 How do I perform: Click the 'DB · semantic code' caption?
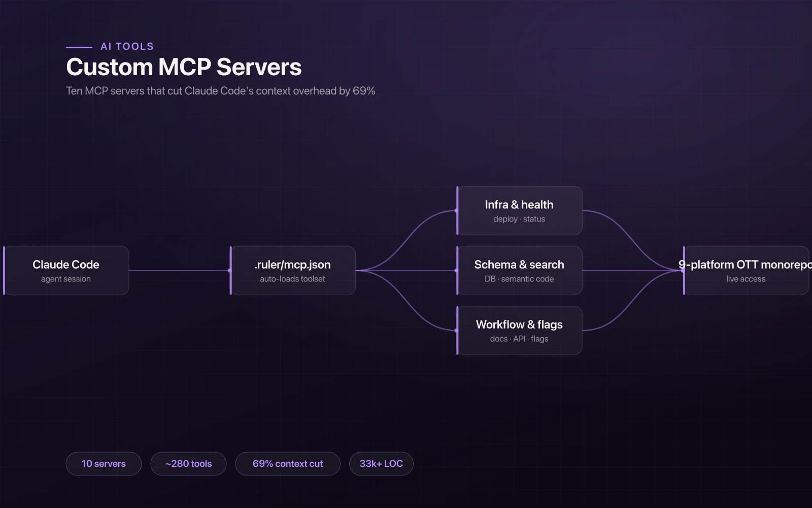coord(519,279)
